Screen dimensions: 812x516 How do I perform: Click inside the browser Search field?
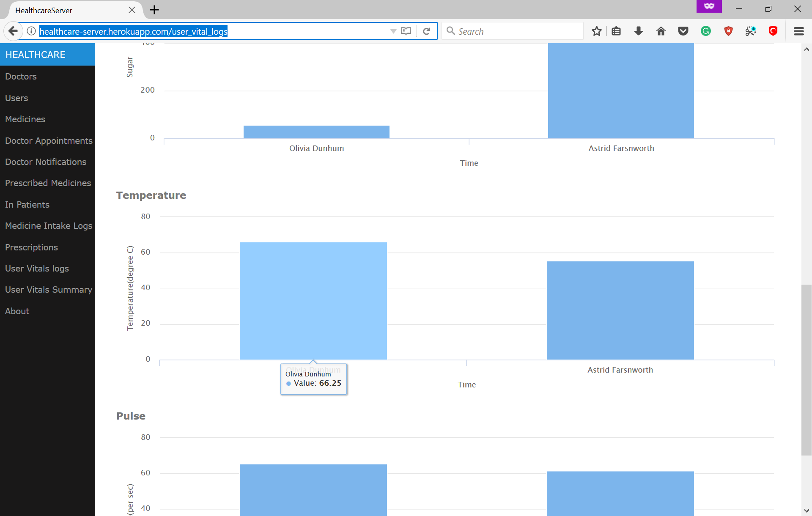click(516, 31)
